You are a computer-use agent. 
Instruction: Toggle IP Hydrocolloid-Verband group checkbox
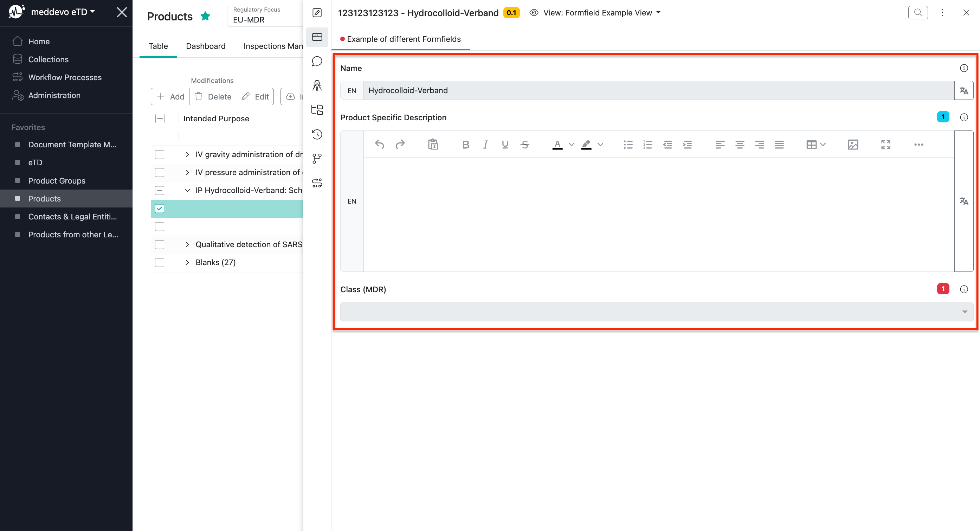point(160,190)
